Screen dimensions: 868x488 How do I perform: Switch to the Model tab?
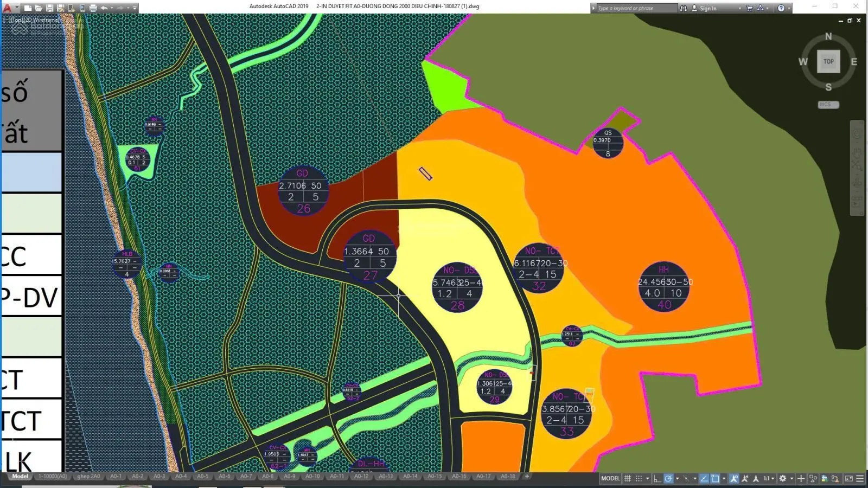tap(20, 477)
